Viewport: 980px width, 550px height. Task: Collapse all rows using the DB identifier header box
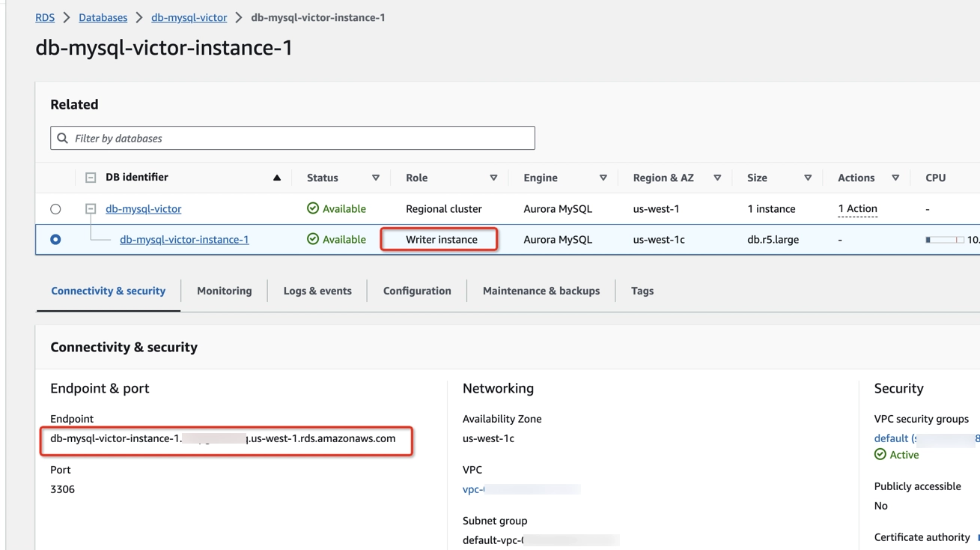(x=91, y=178)
